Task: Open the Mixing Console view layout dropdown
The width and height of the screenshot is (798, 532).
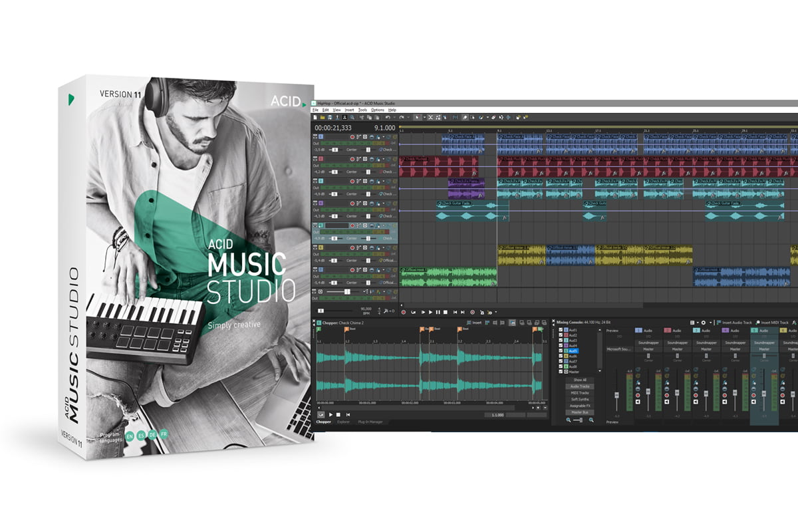Action: pos(698,323)
